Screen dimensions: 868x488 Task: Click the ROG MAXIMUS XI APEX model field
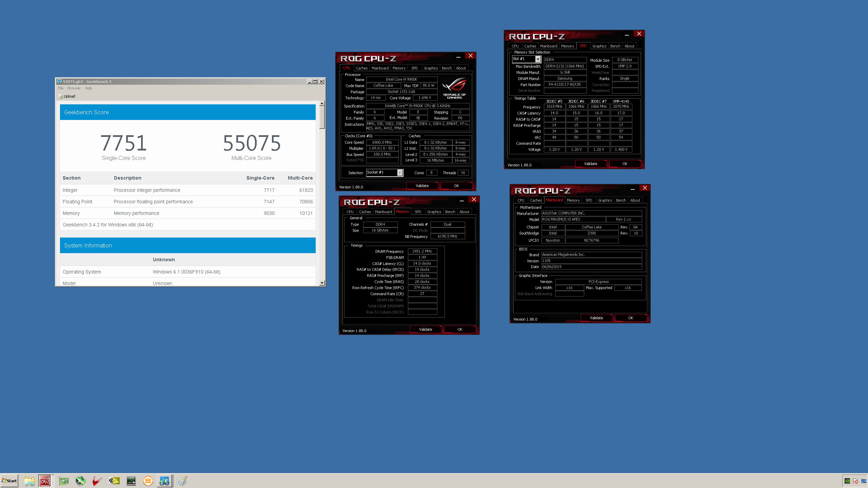click(573, 219)
